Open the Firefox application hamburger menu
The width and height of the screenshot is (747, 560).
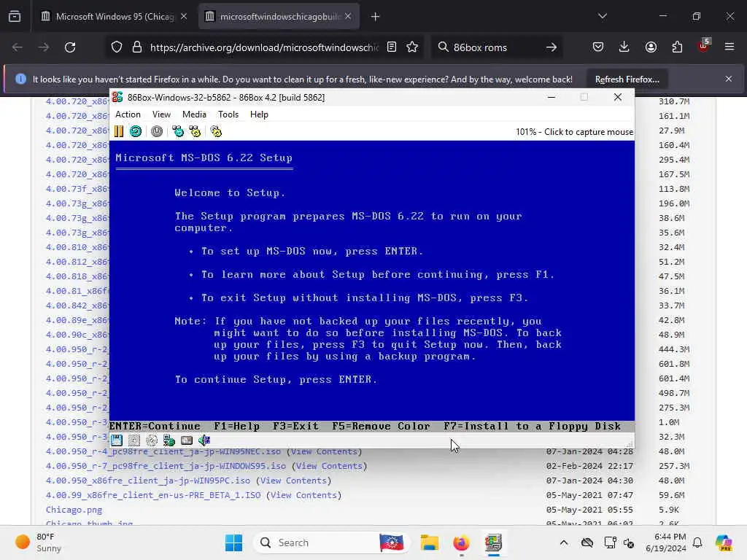[729, 47]
